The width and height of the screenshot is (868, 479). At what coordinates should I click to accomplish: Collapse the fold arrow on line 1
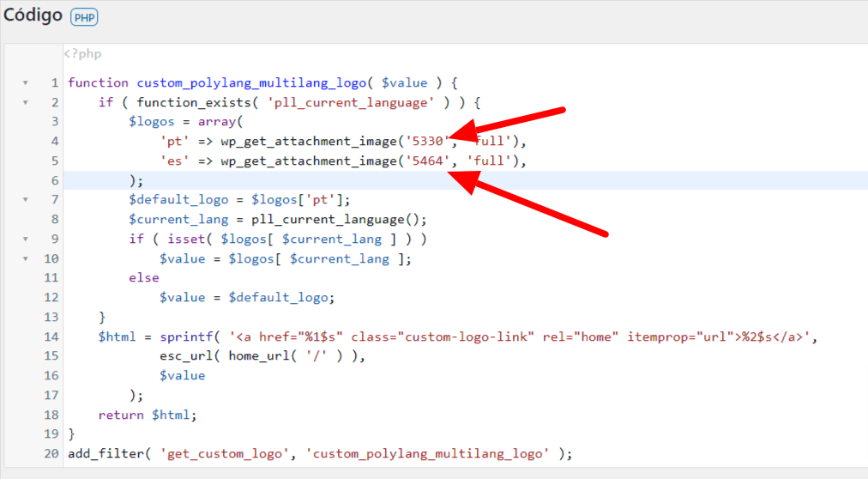[x=26, y=83]
